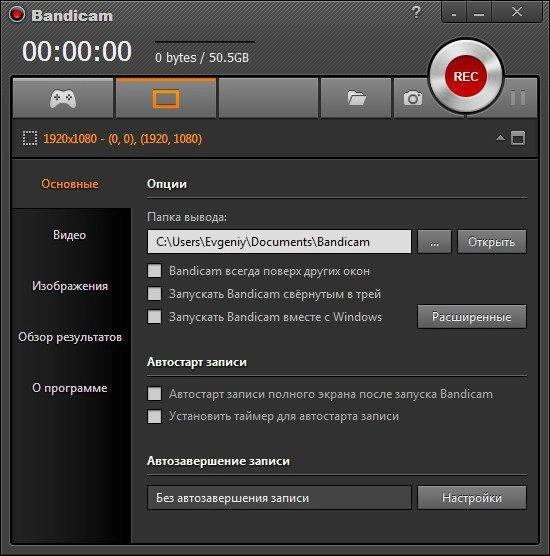The width and height of the screenshot is (550, 556).
Task: Open the Основные settings section
Action: [x=70, y=184]
